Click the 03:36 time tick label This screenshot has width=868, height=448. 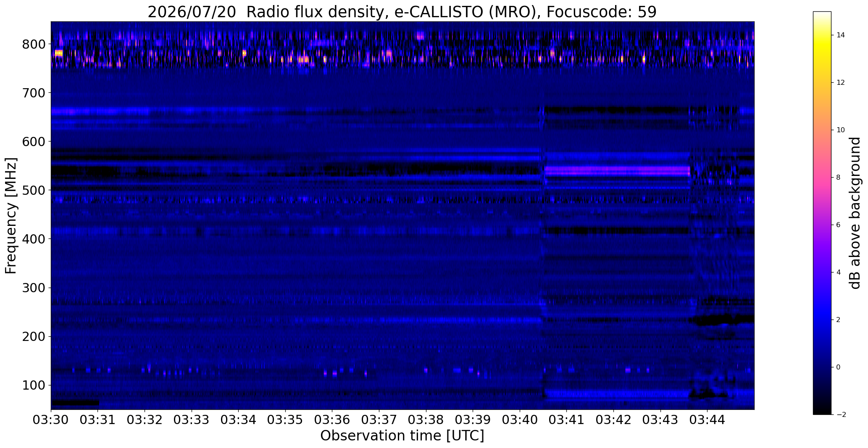tap(332, 420)
